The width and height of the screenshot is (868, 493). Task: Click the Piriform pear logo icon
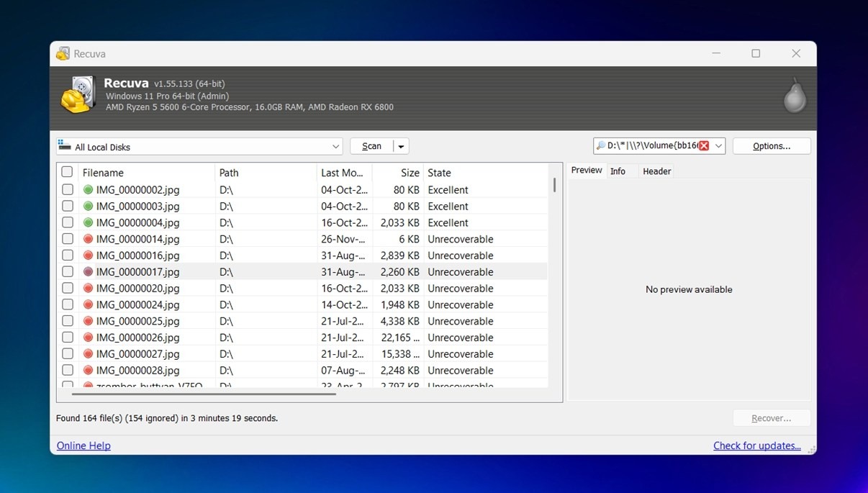795,95
